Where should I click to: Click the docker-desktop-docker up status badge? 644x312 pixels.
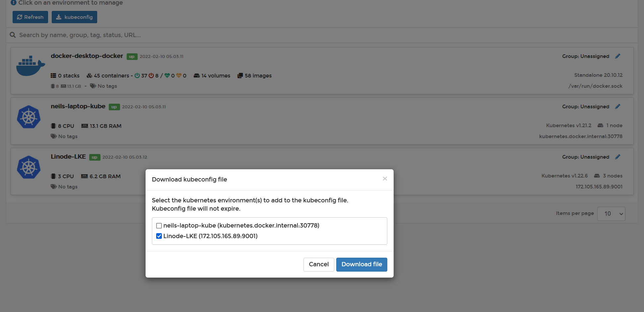[x=132, y=57]
